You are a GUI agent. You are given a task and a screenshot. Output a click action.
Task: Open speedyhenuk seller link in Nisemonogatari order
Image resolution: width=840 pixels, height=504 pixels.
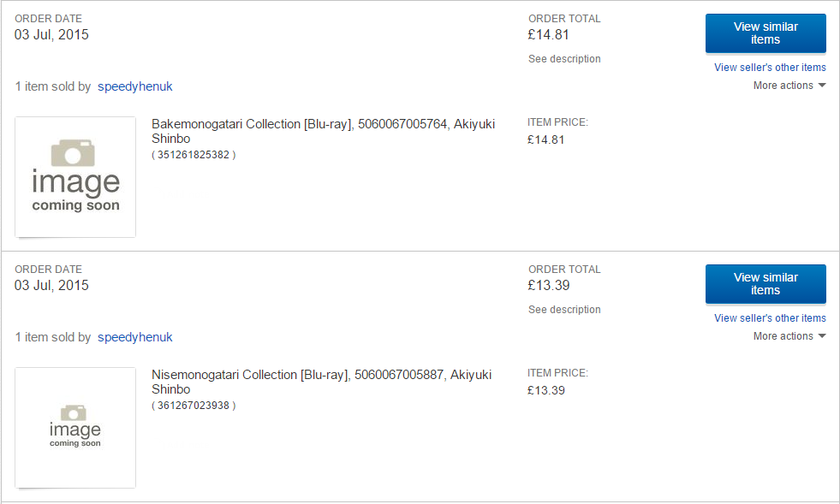pyautogui.click(x=135, y=337)
